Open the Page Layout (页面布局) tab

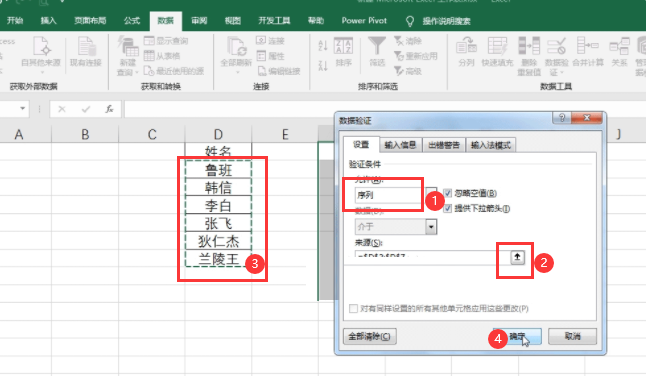(x=90, y=21)
